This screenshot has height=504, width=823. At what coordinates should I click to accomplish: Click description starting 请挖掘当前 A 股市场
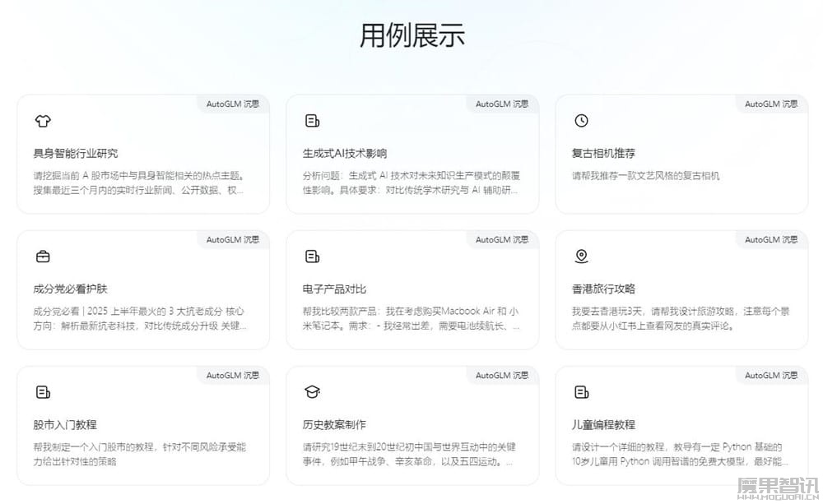coord(139,183)
